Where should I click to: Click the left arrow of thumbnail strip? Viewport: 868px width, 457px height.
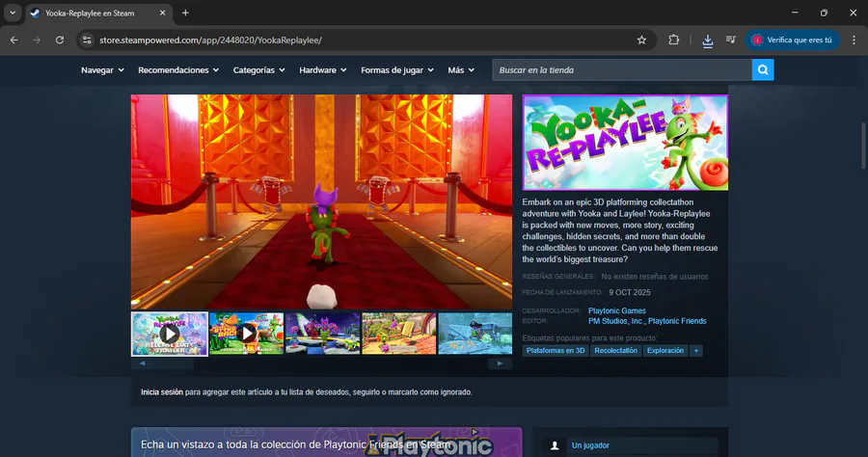[143, 363]
